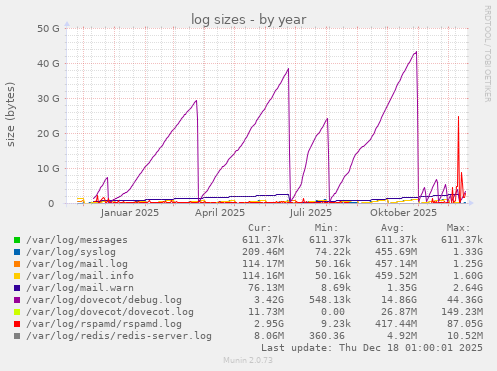Select the /var/log/dovecot/dovecot.log legend label

pyautogui.click(x=110, y=312)
